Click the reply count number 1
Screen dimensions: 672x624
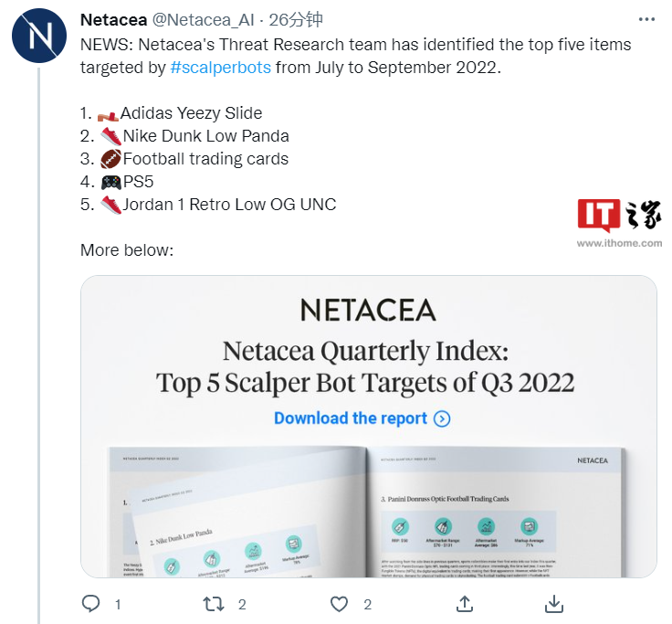click(x=118, y=605)
